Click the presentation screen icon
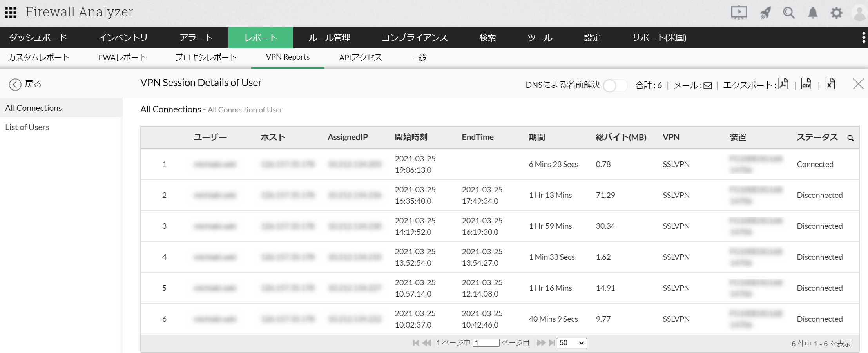 739,13
